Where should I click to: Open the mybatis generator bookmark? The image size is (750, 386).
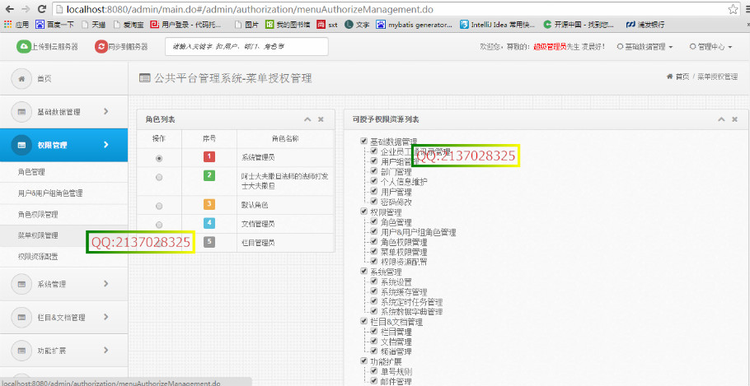coord(414,24)
